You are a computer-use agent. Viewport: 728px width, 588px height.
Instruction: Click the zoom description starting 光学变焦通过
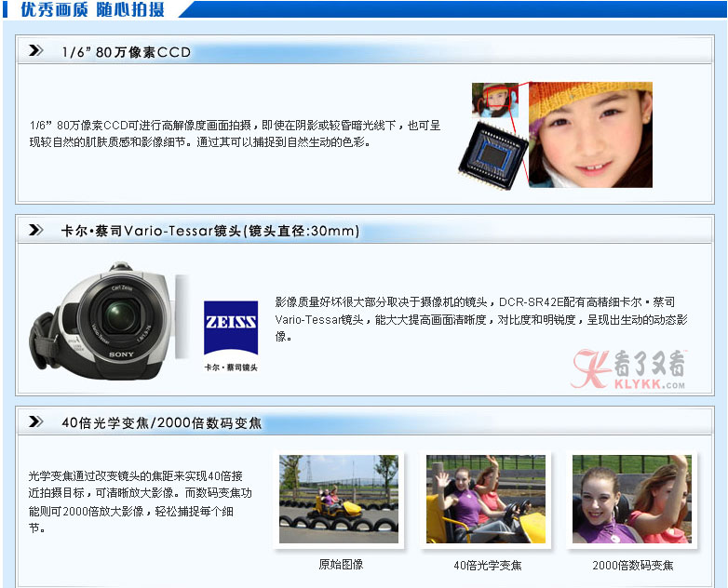point(140,501)
